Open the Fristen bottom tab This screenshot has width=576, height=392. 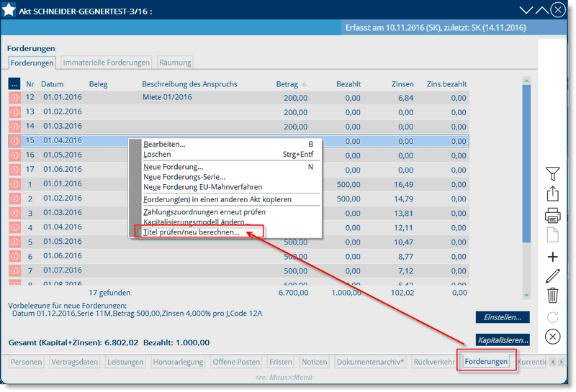[281, 362]
